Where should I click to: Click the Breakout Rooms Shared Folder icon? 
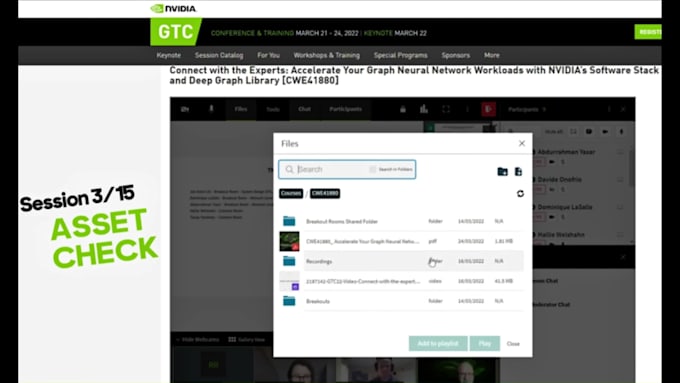[289, 221]
